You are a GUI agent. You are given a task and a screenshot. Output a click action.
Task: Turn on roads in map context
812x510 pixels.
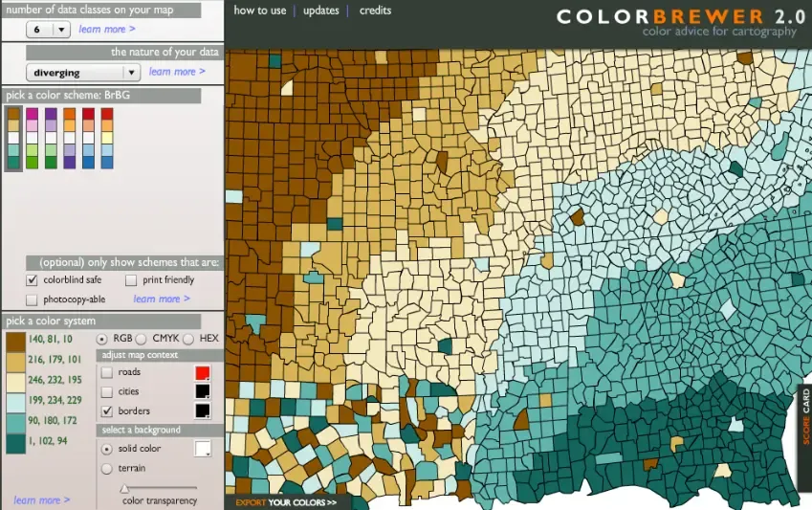point(107,372)
